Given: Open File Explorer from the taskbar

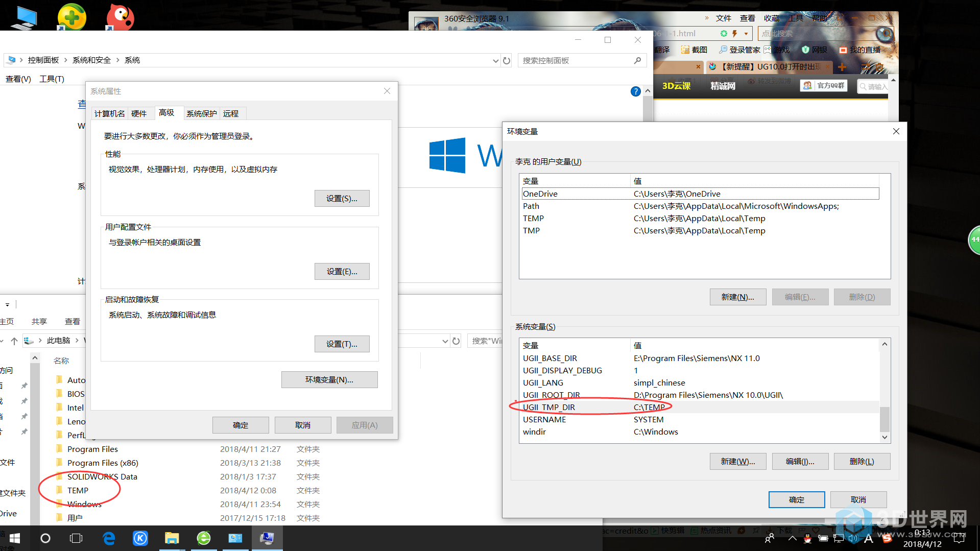Looking at the screenshot, I should click(x=172, y=538).
